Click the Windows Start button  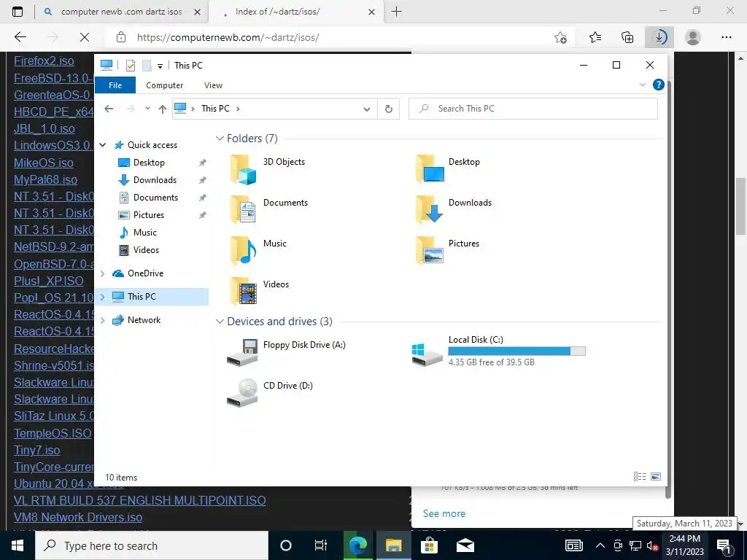(x=18, y=545)
